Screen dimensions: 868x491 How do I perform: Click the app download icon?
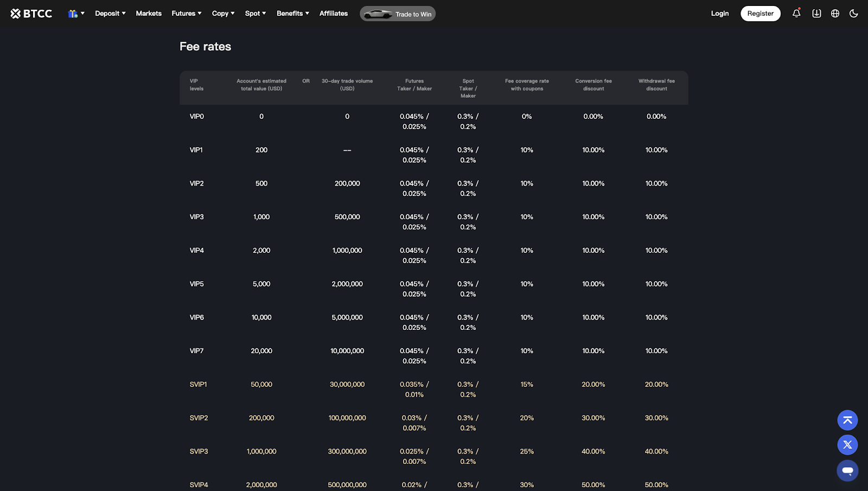click(x=816, y=14)
